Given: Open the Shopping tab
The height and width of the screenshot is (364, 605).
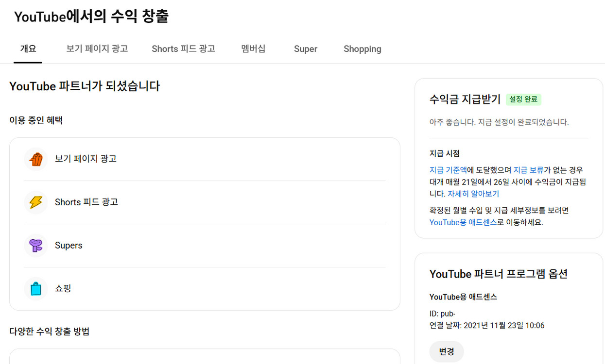Looking at the screenshot, I should click(x=362, y=49).
